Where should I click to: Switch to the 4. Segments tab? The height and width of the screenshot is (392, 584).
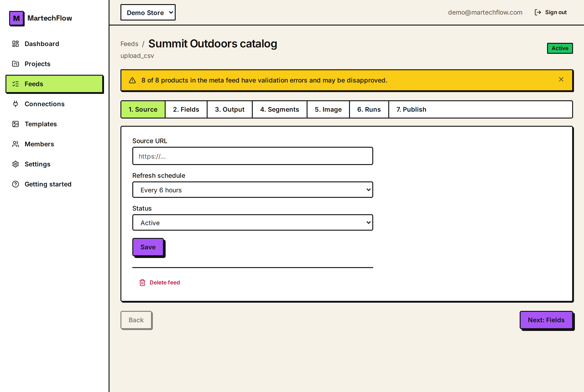point(279,109)
